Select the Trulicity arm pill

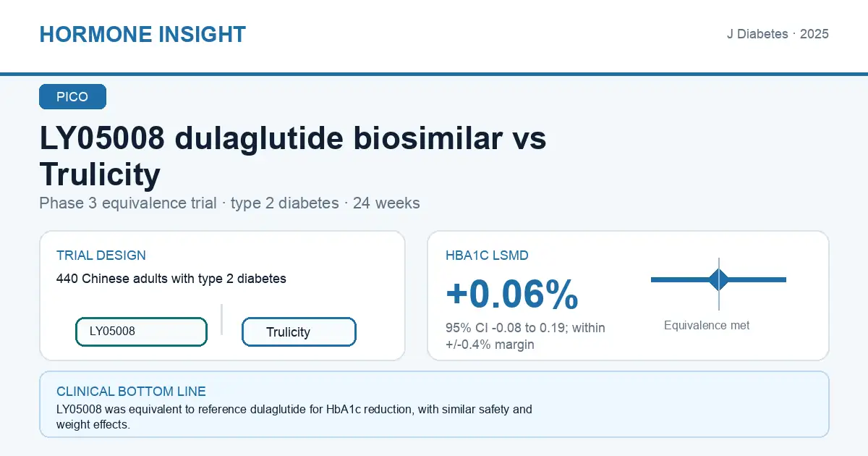click(299, 332)
